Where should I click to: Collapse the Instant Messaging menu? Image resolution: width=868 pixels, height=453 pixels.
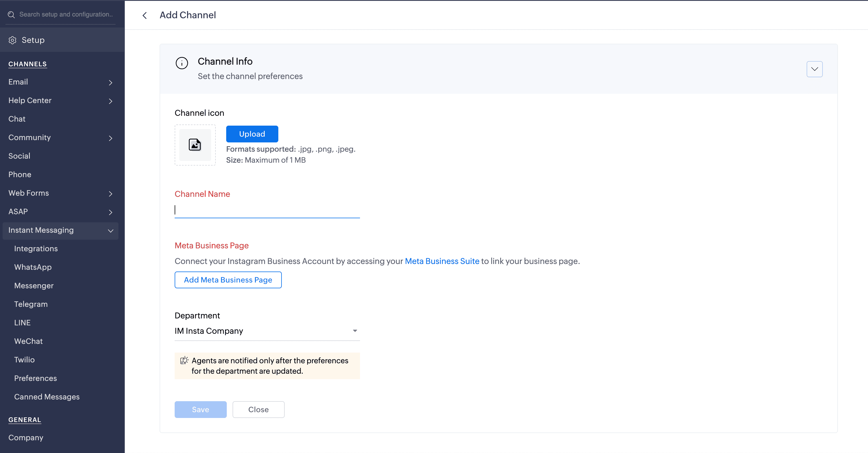point(110,231)
